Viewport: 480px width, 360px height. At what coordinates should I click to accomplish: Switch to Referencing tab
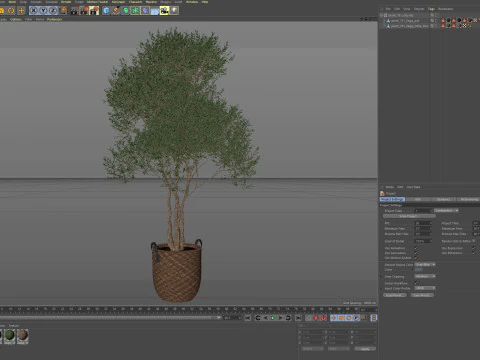click(469, 199)
